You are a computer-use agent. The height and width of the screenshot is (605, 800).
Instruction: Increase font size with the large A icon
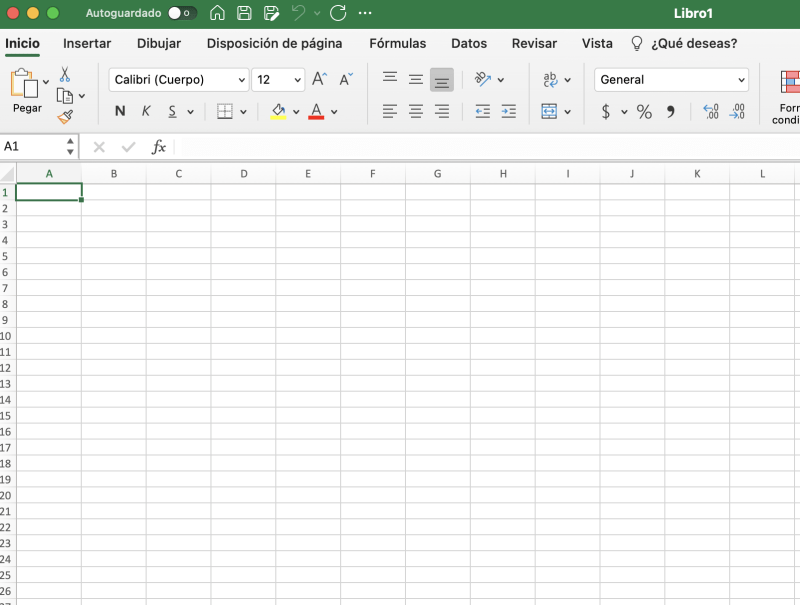click(x=319, y=79)
